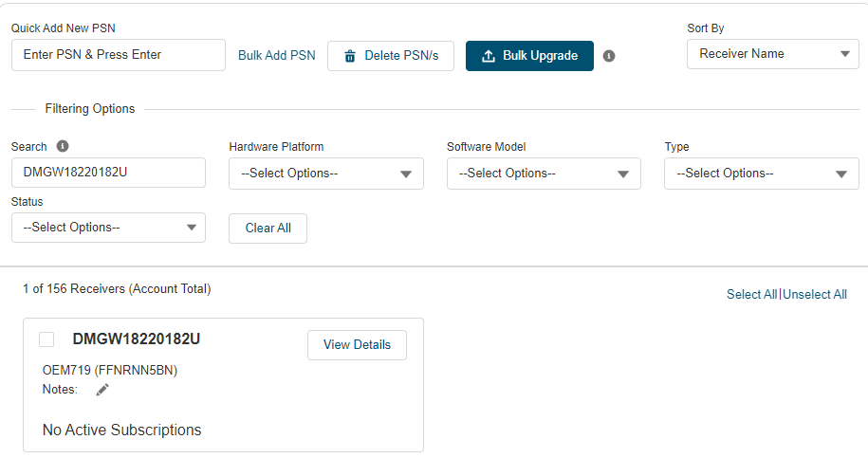The width and height of the screenshot is (868, 458).
Task: Click the Bulk Add PSN link
Action: pyautogui.click(x=276, y=56)
